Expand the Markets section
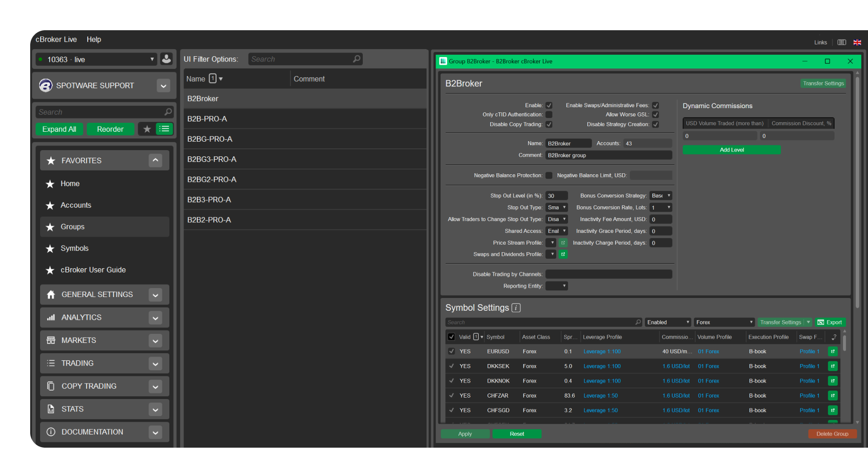 pyautogui.click(x=155, y=341)
